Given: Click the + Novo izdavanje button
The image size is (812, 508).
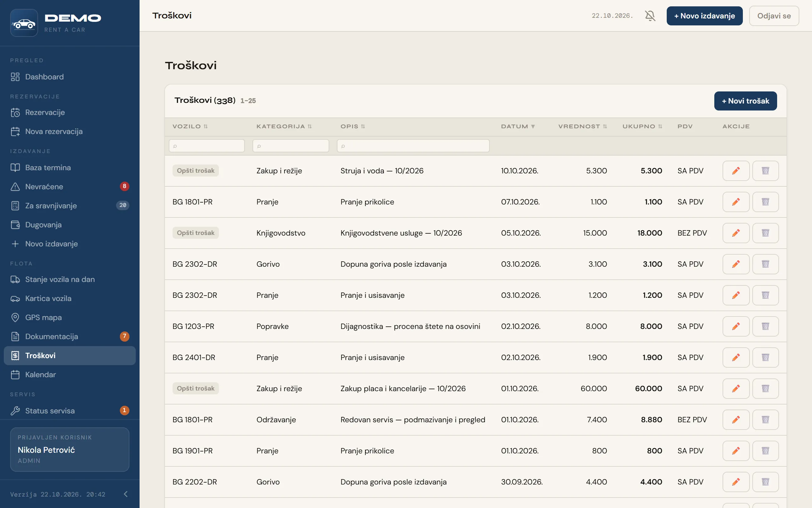Looking at the screenshot, I should (x=704, y=16).
